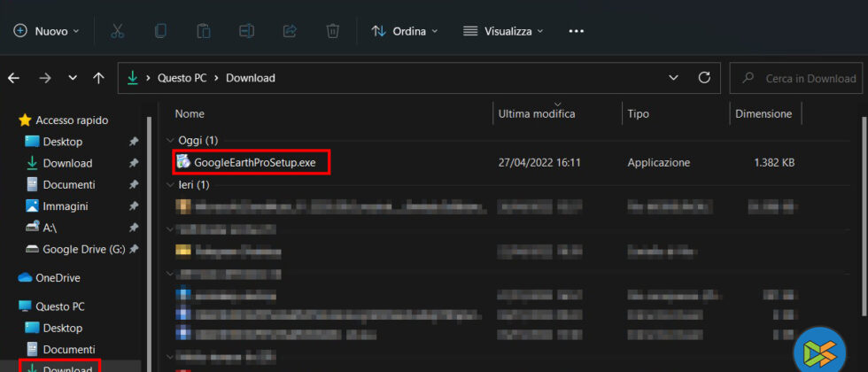Screen dimensions: 868x372
Task: Open Immagini in sidebar
Action: [57, 205]
